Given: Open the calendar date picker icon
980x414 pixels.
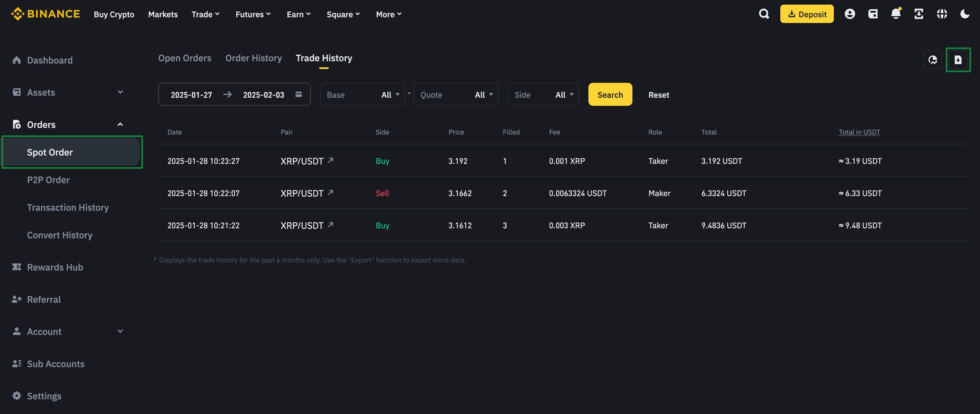Looking at the screenshot, I should tap(299, 94).
